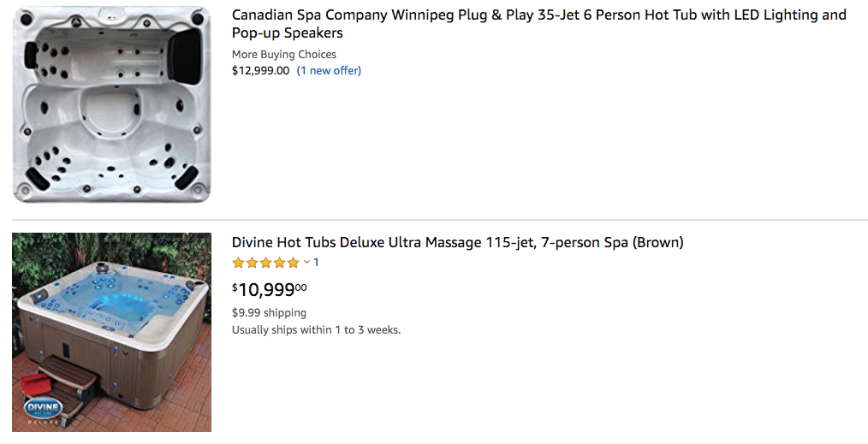Click the middle star of the rating
868x444 pixels.
pyautogui.click(x=266, y=263)
